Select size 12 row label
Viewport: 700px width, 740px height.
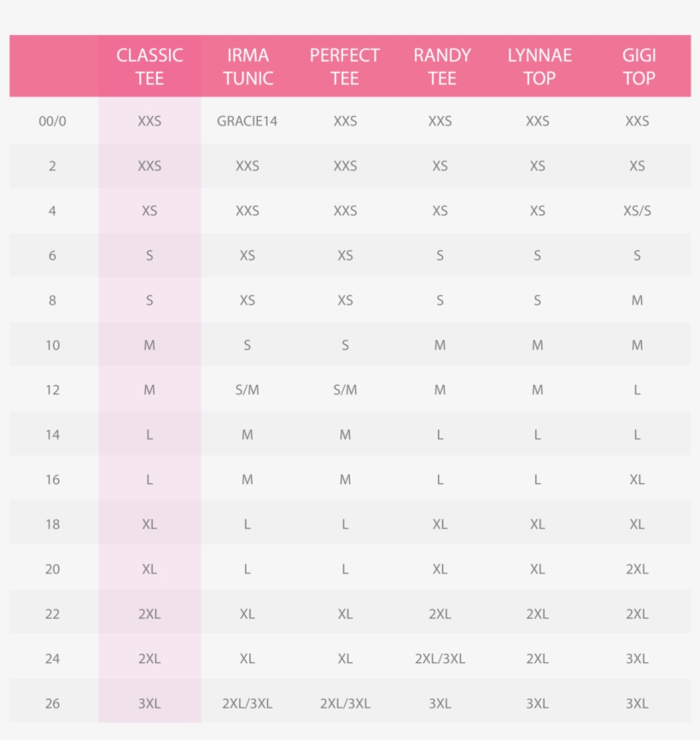(52, 390)
